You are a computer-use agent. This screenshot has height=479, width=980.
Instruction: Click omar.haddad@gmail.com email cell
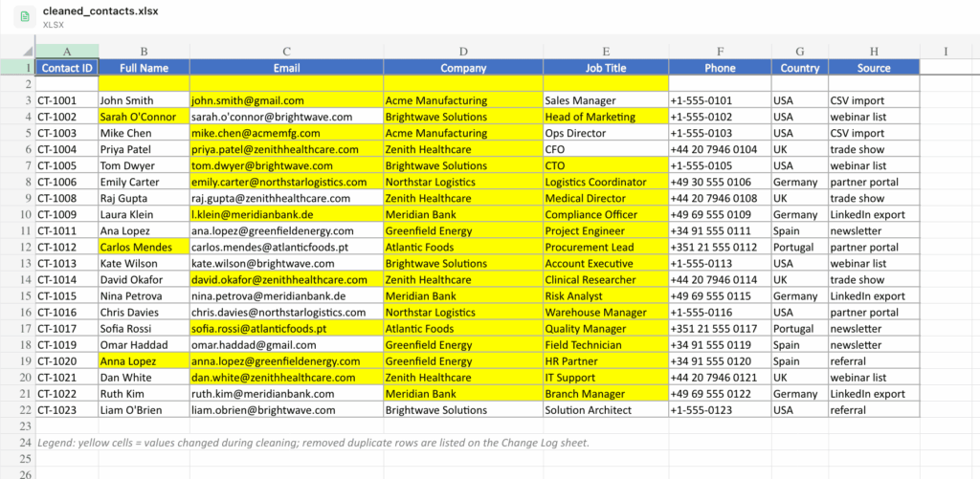point(287,344)
